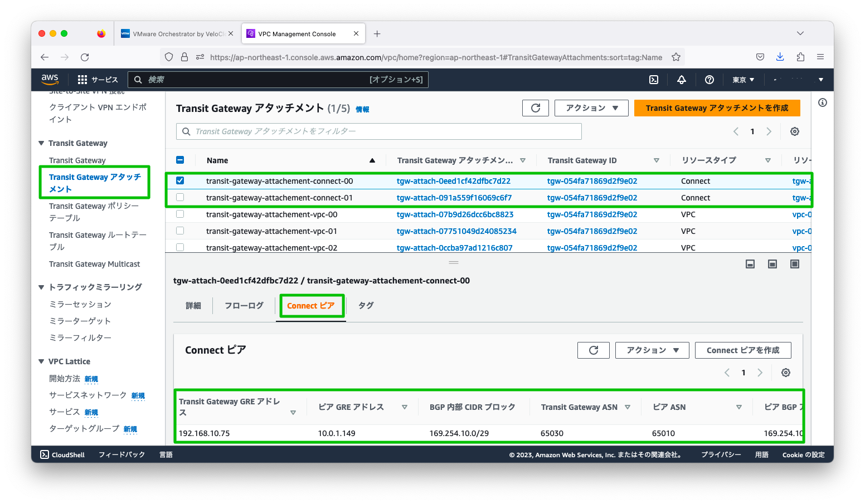Open the 詳細 tab
Viewport: 865px width, 504px height.
click(193, 306)
